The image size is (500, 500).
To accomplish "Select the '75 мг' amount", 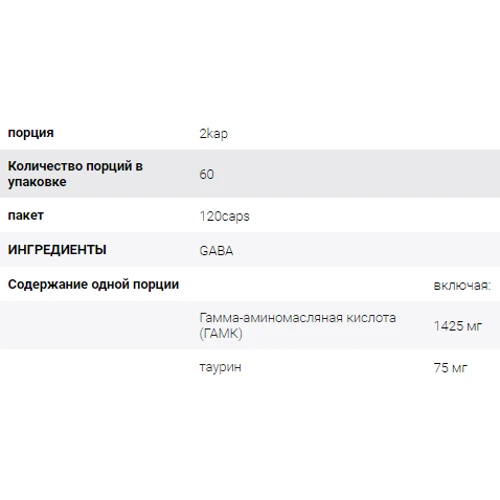I will tap(451, 368).
